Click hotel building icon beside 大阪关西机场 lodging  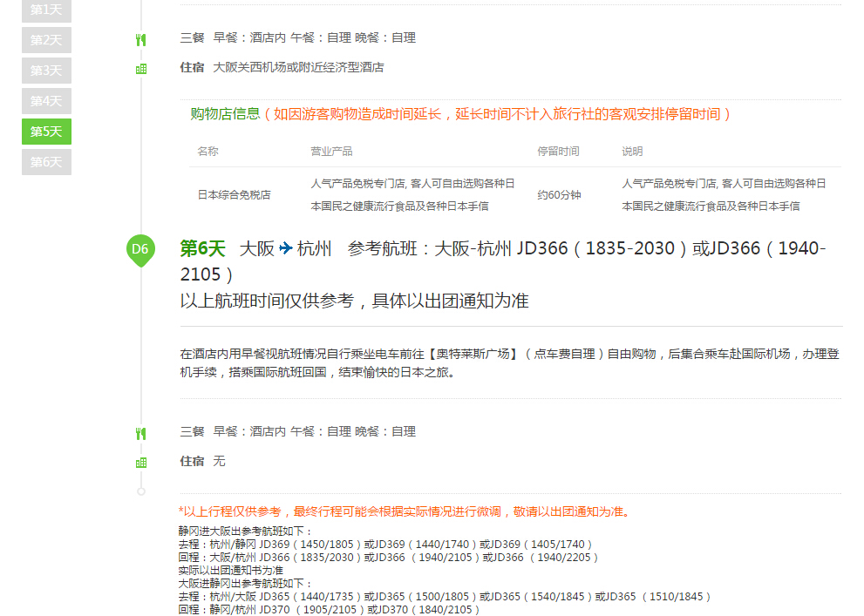[141, 69]
